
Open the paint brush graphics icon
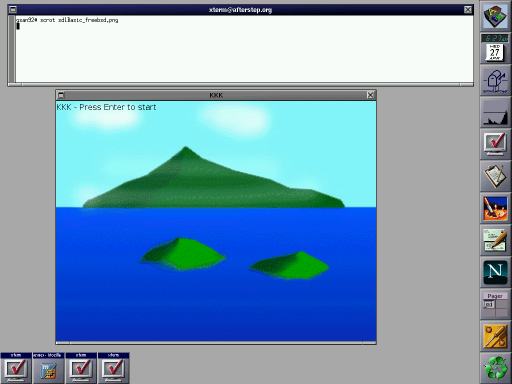pos(495,208)
